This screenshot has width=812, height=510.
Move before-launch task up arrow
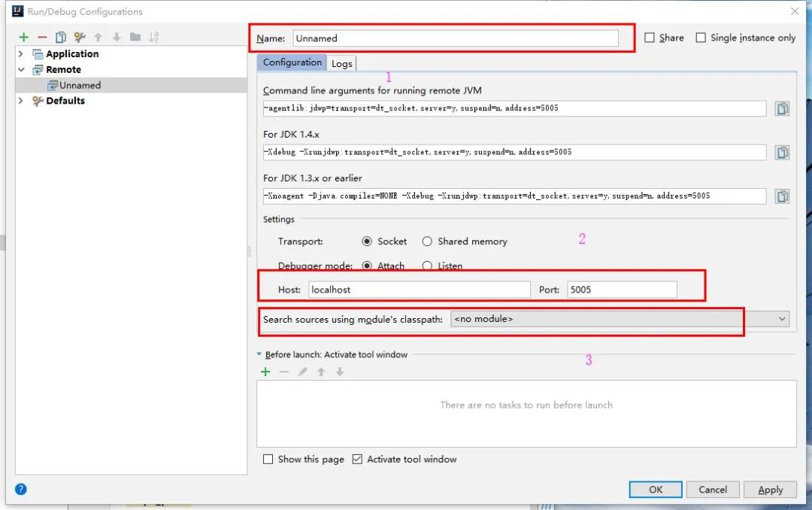(x=321, y=372)
